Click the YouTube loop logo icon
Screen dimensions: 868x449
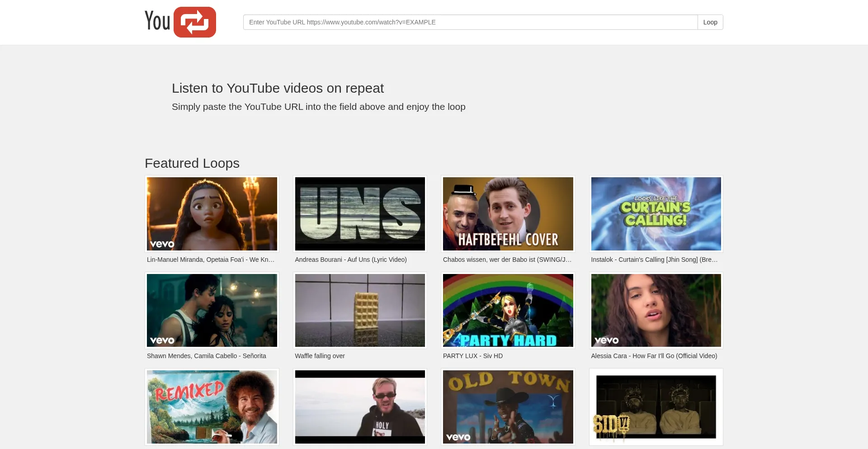point(180,22)
